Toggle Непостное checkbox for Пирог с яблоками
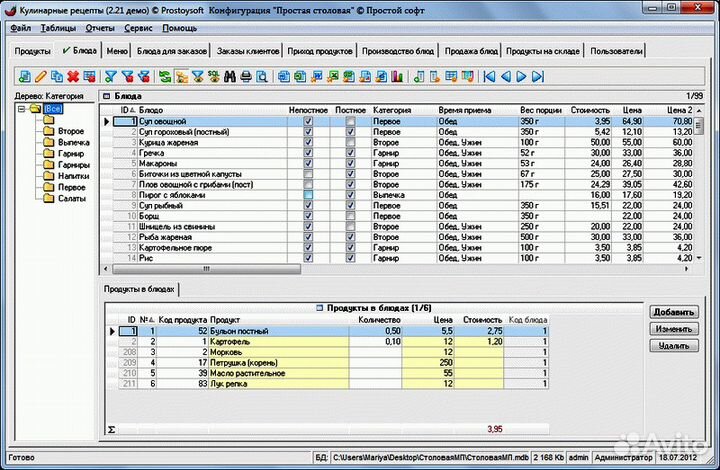Screen dimensions: 720x470 308,195
